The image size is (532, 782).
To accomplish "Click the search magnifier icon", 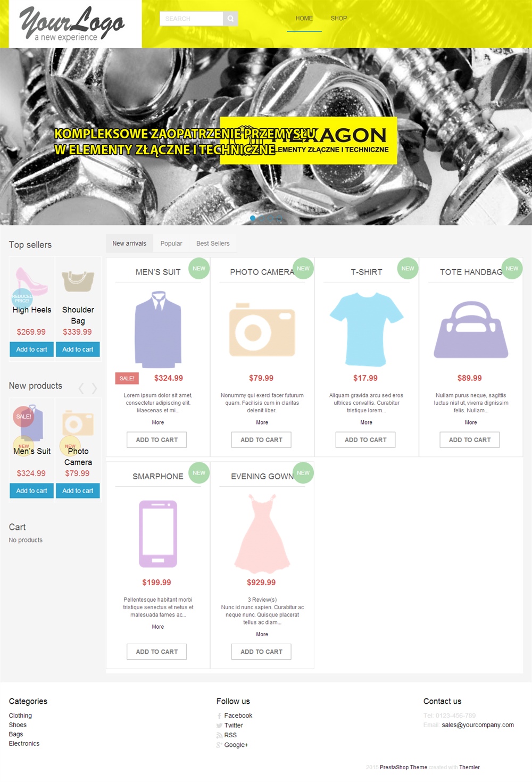I will tap(230, 19).
